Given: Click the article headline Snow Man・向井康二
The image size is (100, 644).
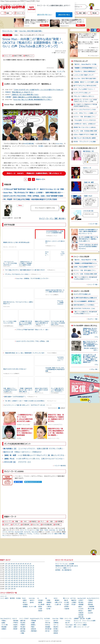Looking at the screenshot, I should (x=33, y=43).
